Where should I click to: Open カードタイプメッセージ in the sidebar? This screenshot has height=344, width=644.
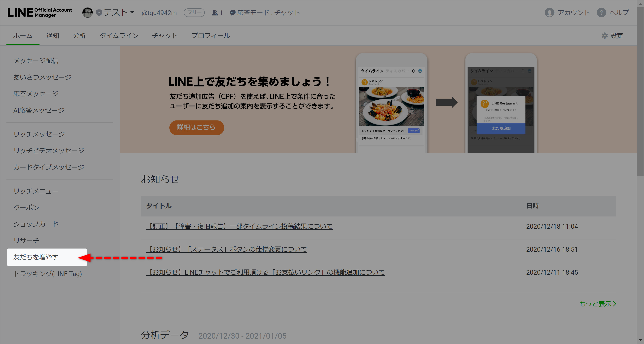49,167
